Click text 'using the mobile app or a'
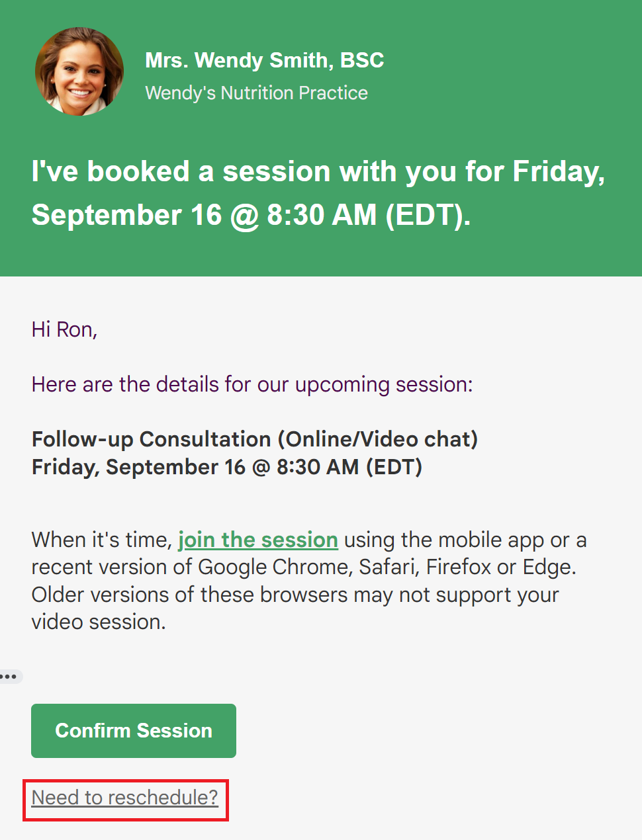 [465, 540]
